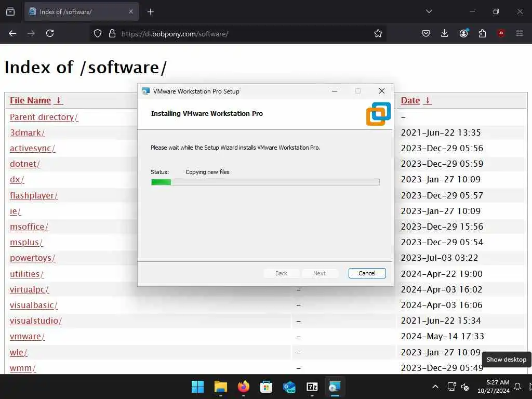
Task: Sort the listing by Date
Action: (x=416, y=100)
